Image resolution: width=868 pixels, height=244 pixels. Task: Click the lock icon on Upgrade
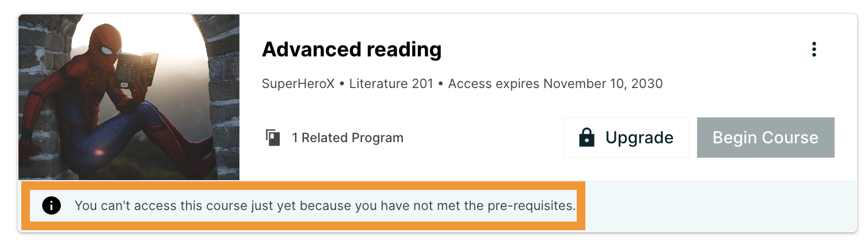[587, 138]
